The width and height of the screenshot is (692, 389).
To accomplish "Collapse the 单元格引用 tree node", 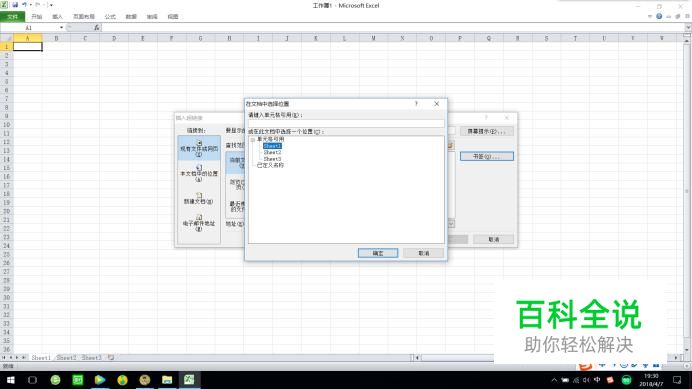I will [x=252, y=140].
